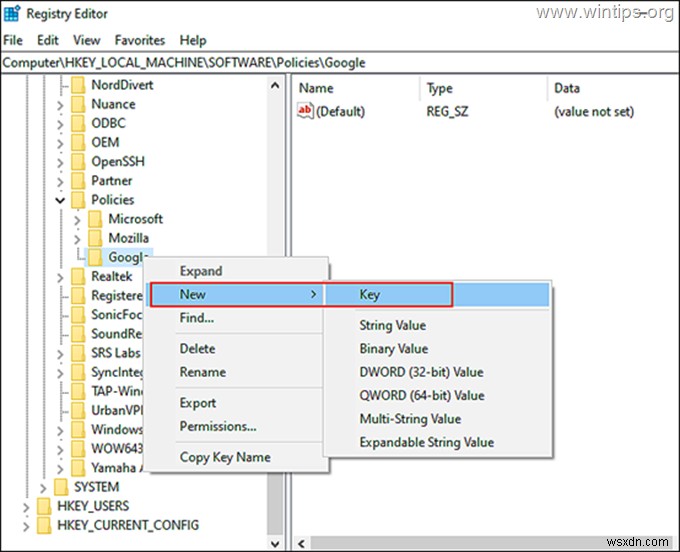Select the Microsoft folder icon
This screenshot has width=680, height=552.
(95, 219)
